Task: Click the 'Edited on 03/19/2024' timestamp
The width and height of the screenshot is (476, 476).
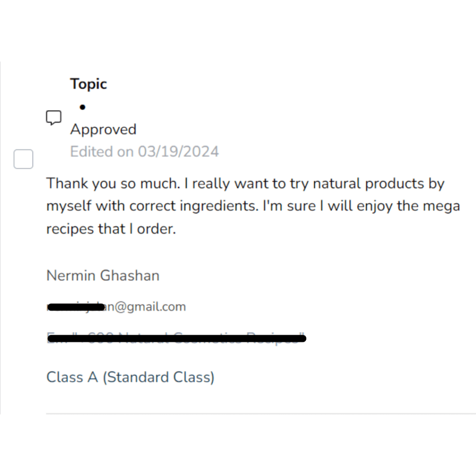Action: pos(144,152)
